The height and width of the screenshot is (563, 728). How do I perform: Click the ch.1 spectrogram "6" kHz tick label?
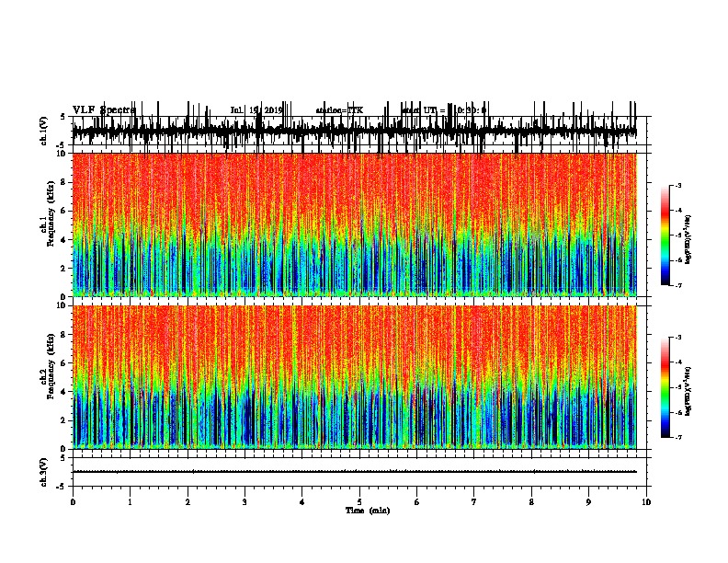pyautogui.click(x=64, y=211)
